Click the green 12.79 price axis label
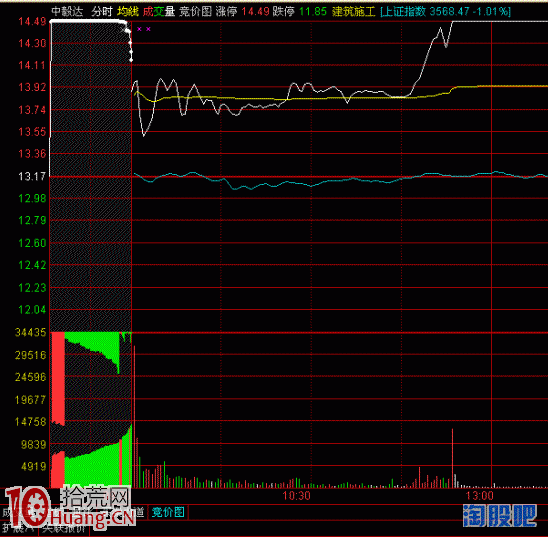This screenshot has height=537, width=548. pyautogui.click(x=32, y=220)
